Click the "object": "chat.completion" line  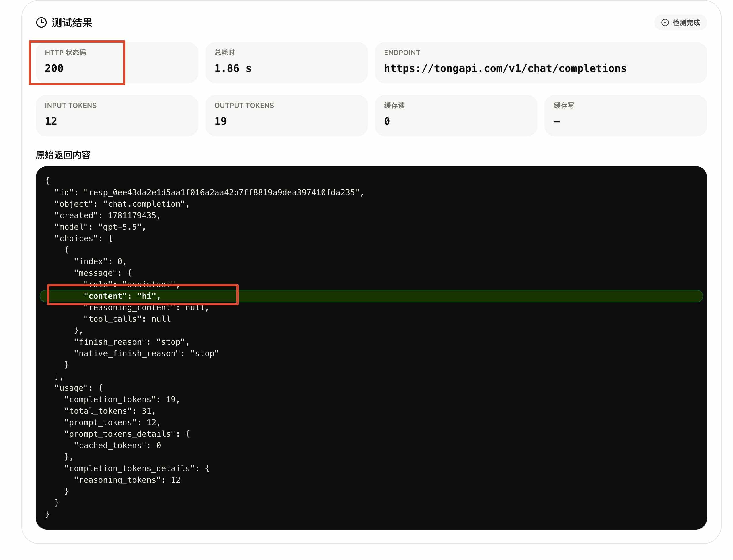(122, 204)
